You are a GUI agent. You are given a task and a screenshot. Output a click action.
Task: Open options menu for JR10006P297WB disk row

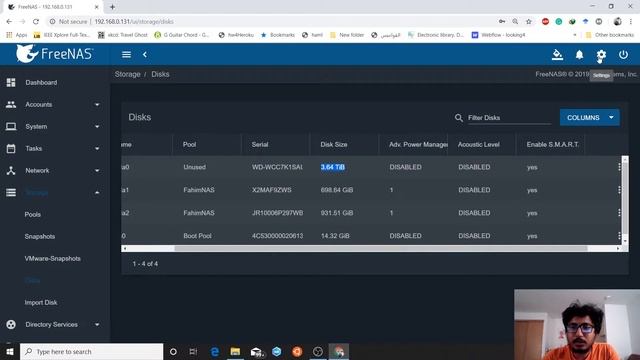619,213
